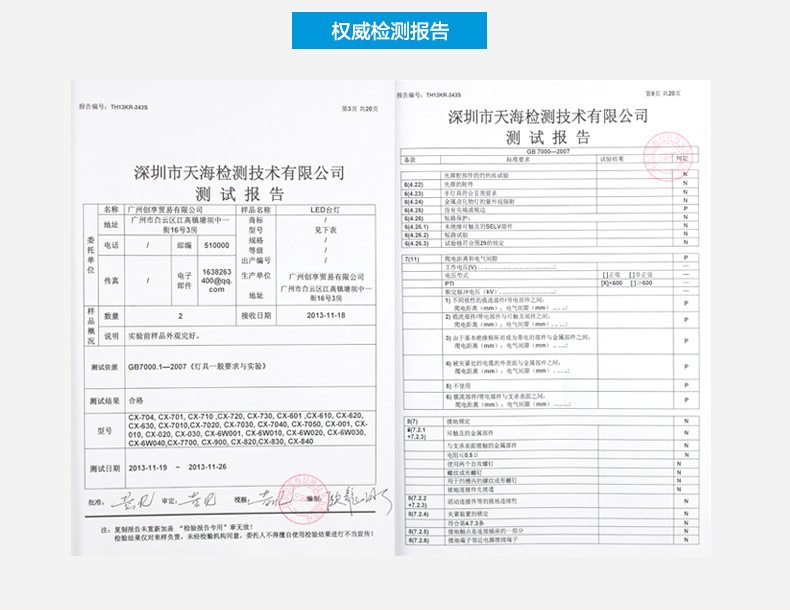790x610 pixels.
Task: Click the test result 合格
Action: (136, 400)
